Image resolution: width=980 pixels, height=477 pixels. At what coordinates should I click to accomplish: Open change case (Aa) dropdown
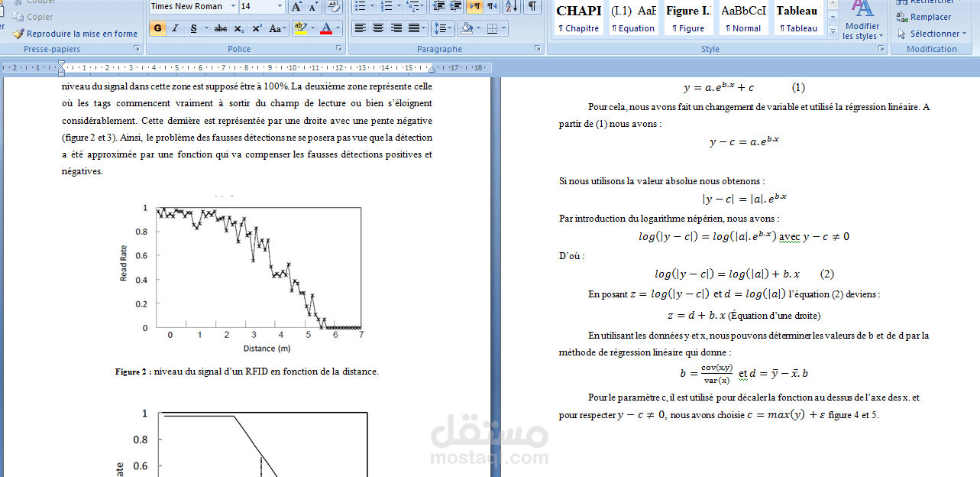pyautogui.click(x=278, y=28)
